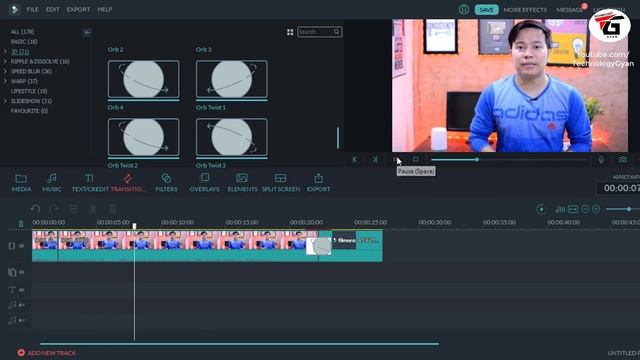Open the MESSAGE notifications

570,10
